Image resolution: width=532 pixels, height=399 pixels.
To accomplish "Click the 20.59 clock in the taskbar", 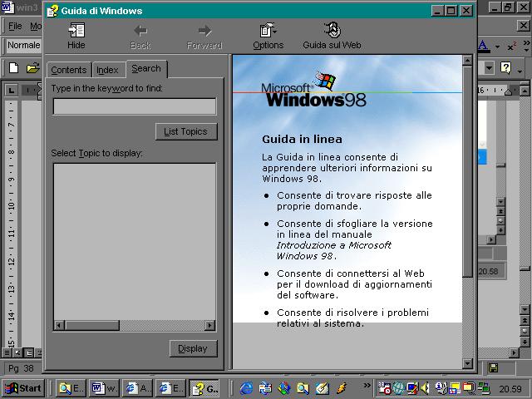I will point(510,389).
